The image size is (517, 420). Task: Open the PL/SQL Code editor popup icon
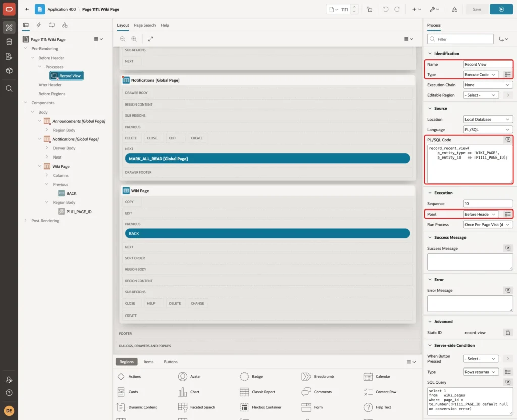point(508,140)
